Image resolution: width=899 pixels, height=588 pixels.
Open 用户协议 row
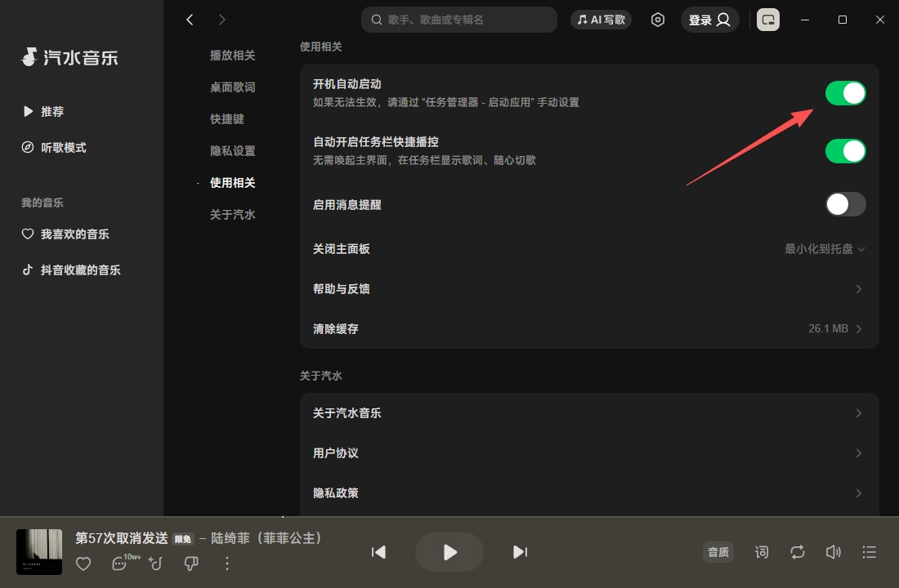click(x=588, y=453)
